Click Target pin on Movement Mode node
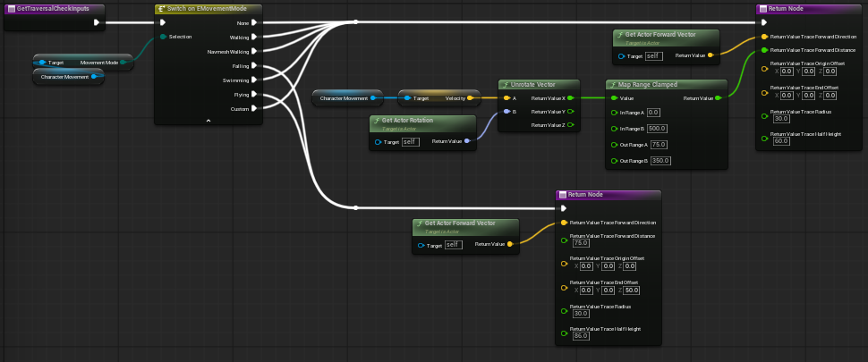Screen dimensions: 868x362 click(x=42, y=63)
